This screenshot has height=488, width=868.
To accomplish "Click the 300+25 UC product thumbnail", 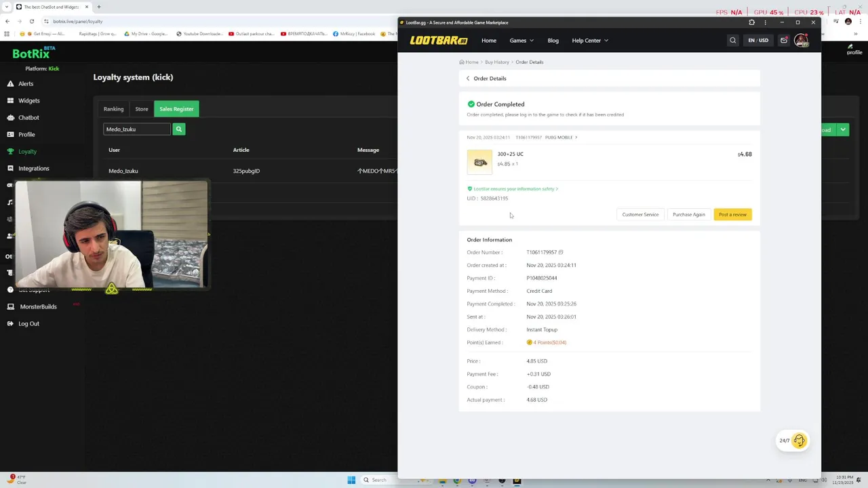I will [479, 162].
